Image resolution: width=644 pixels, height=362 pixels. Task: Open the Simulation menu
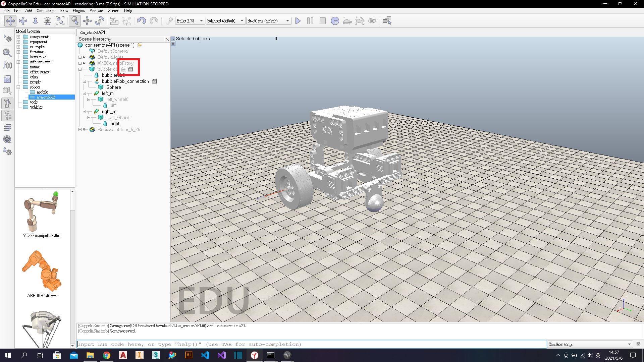coord(45,10)
